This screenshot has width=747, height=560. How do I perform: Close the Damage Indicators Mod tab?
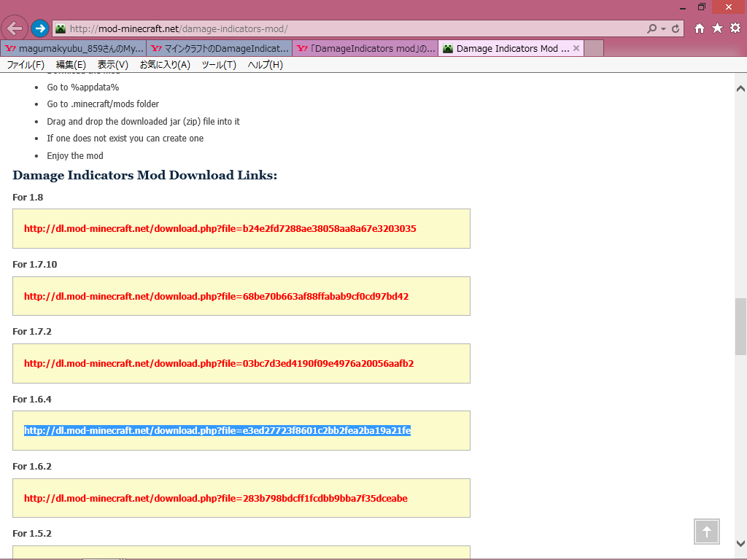(577, 49)
